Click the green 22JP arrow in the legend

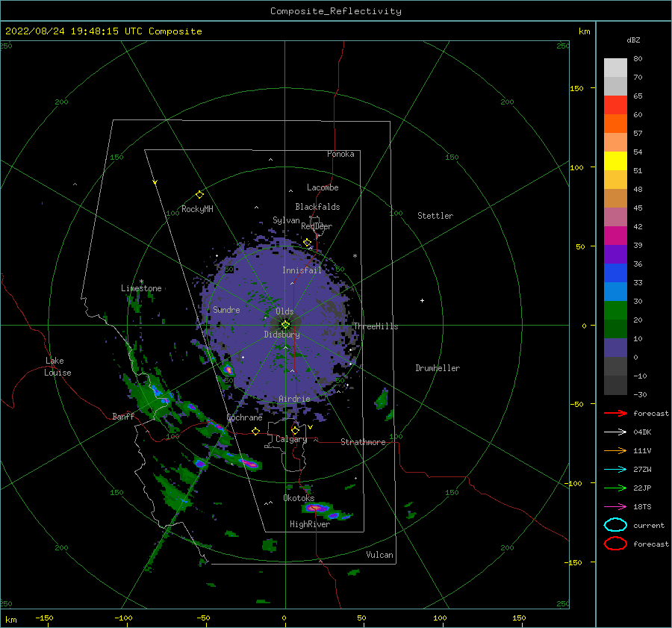[615, 488]
